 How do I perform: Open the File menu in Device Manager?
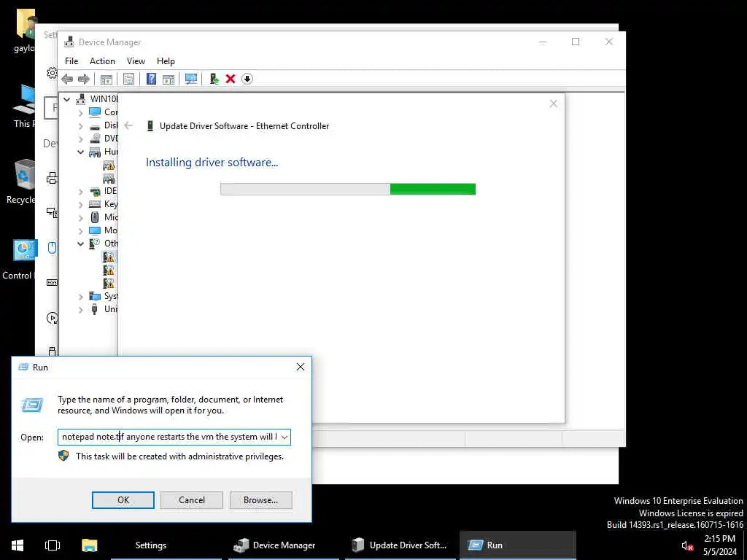pos(71,61)
